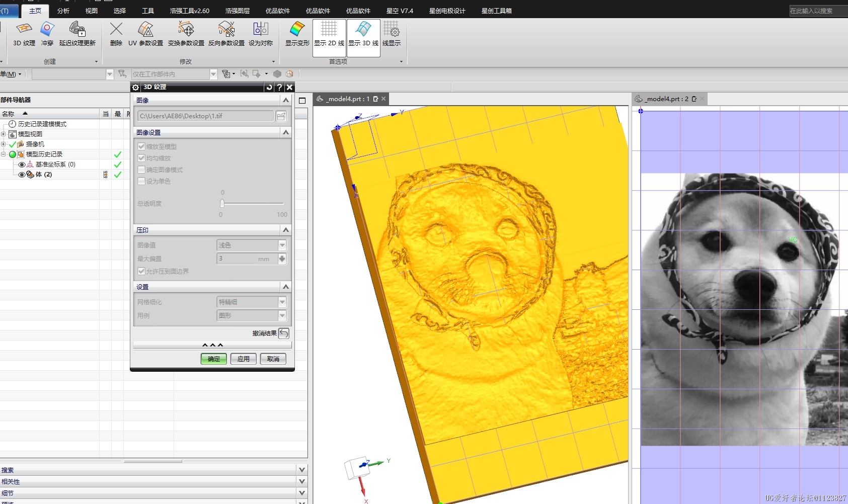
Task: Open 线显示 line display settings
Action: pos(392,34)
